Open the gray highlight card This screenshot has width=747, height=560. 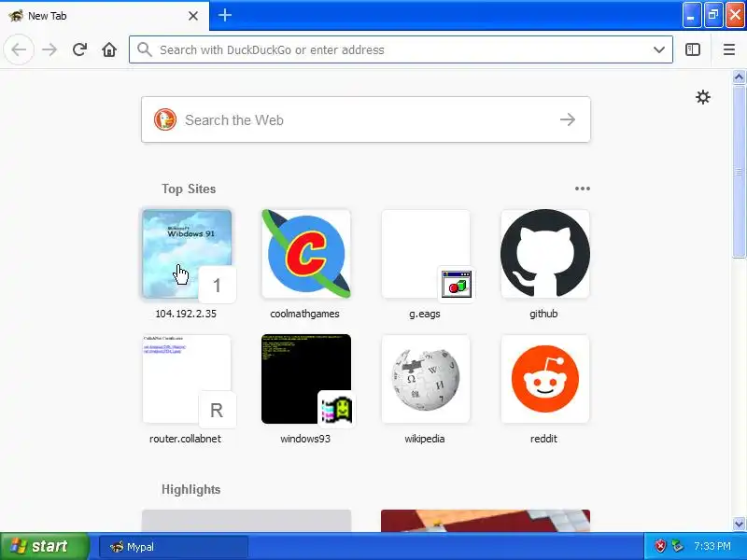tap(247, 521)
